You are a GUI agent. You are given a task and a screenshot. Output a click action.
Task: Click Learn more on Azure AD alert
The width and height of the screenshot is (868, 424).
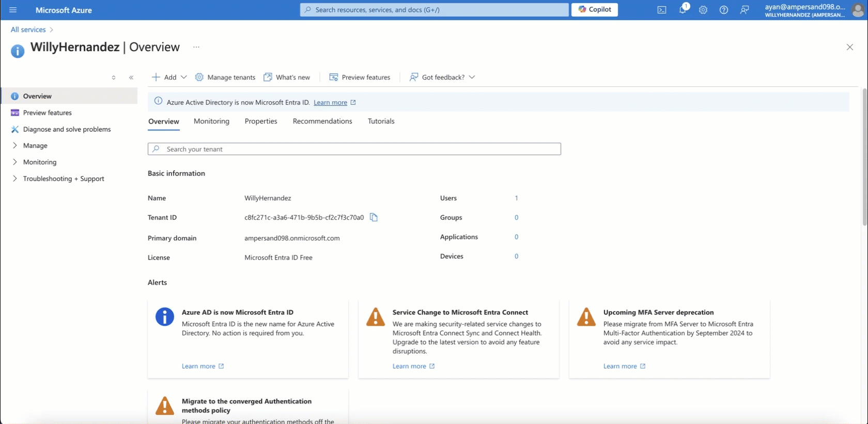203,366
